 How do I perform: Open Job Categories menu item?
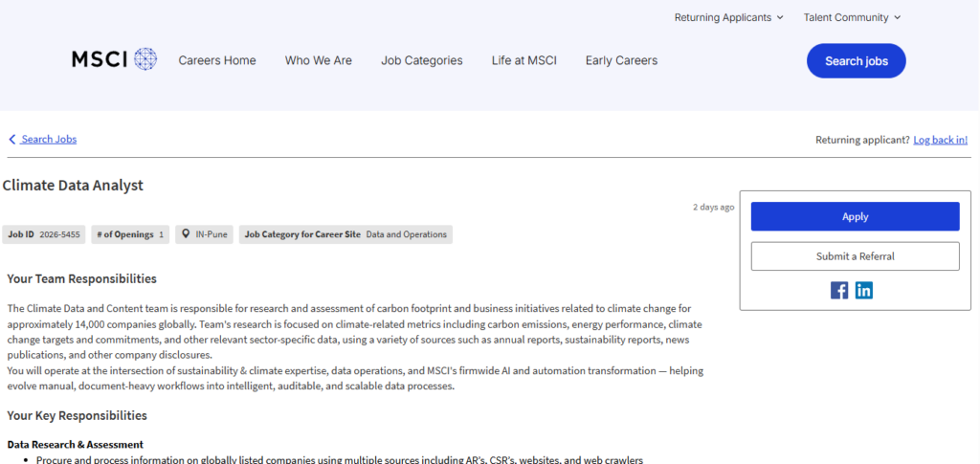tap(422, 60)
